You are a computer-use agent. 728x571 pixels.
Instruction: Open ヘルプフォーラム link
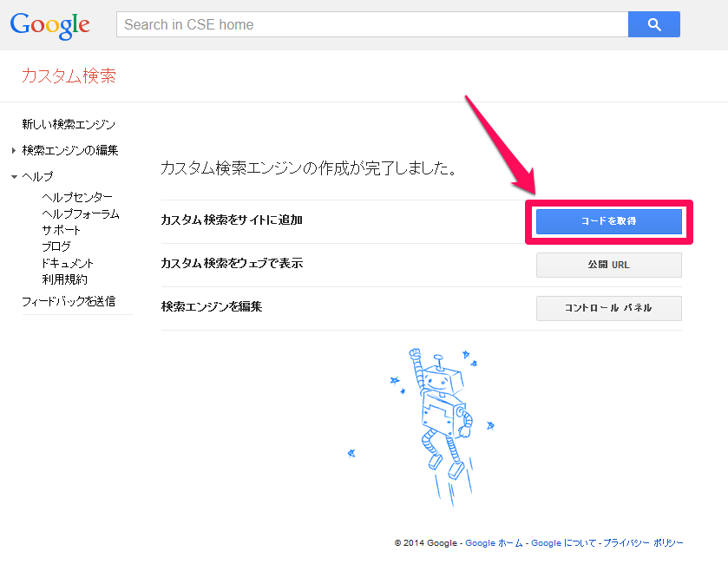tap(81, 214)
